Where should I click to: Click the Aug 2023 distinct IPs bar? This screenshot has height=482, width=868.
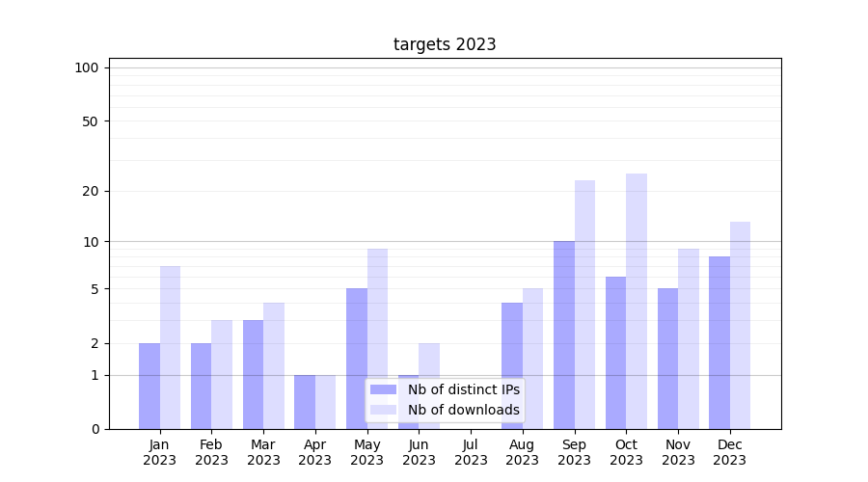click(x=512, y=365)
